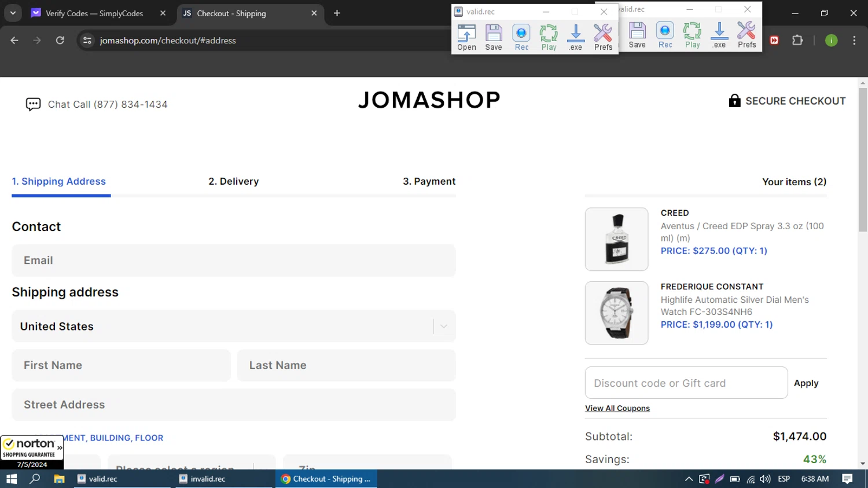Click the Norton Shopping Guarantee badge
This screenshot has height=488, width=868.
tap(32, 452)
